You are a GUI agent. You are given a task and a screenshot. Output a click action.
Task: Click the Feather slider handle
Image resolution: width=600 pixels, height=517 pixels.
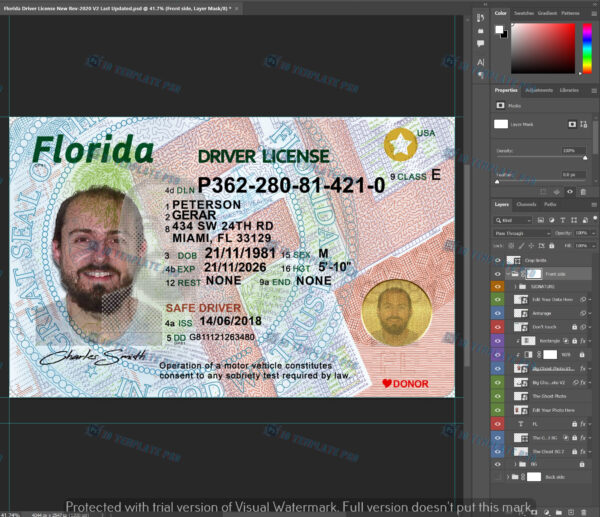click(497, 182)
